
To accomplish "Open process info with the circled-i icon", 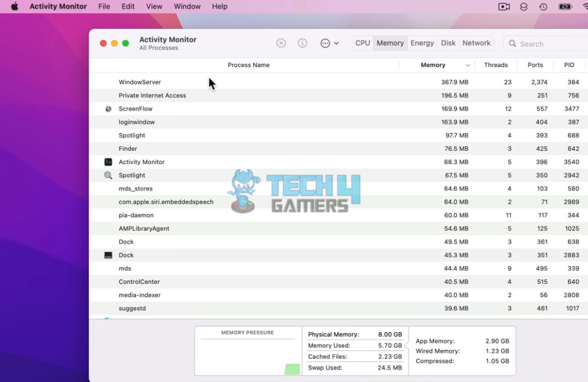I will [303, 42].
